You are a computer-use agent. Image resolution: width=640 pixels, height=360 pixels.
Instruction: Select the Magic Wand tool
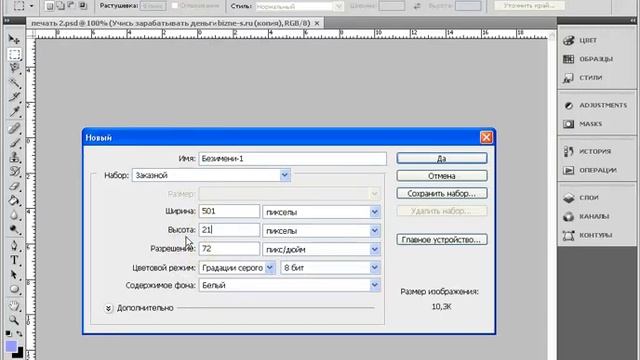tap(14, 83)
